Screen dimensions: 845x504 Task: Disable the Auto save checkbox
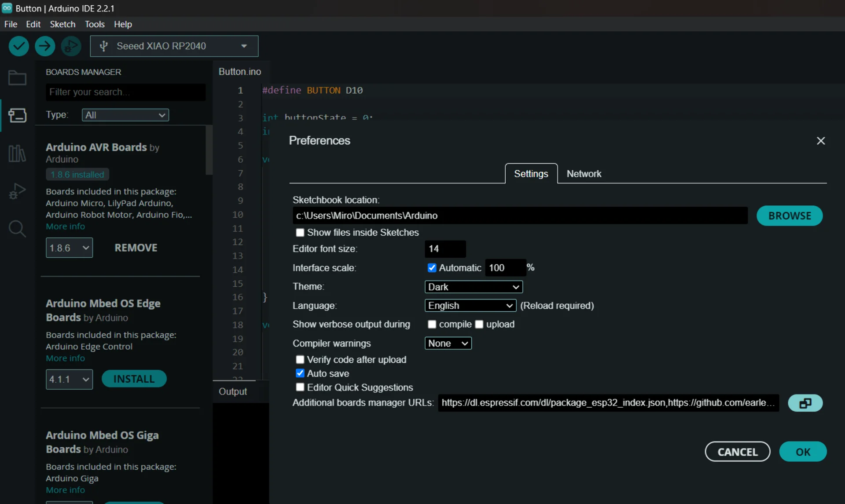pos(300,373)
